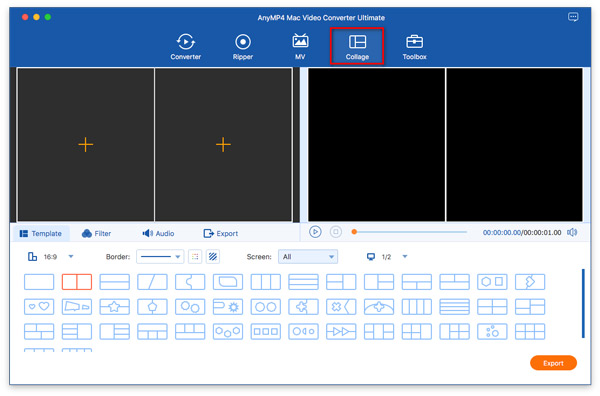Play the collage preview
Viewport: 600px width, 396px height.
(x=315, y=232)
